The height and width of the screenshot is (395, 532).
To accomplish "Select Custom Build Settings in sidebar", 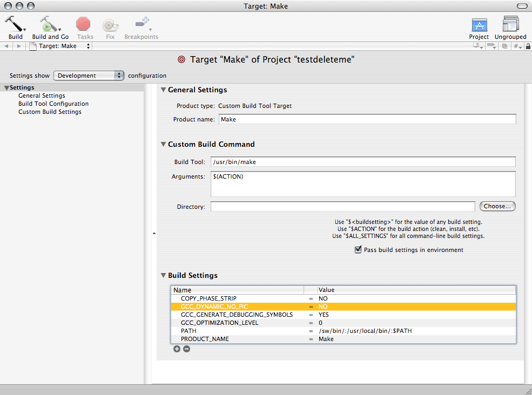I will (x=50, y=112).
